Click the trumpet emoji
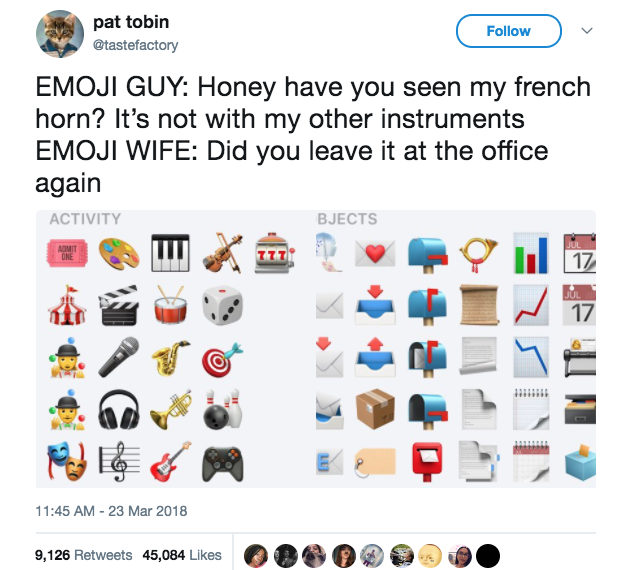This screenshot has width=632, height=570. [x=170, y=409]
